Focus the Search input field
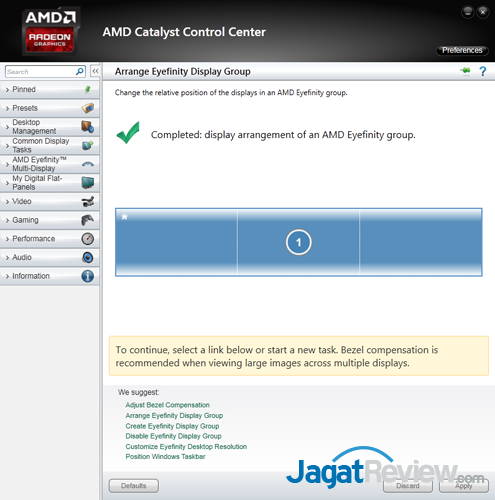The image size is (495, 500). tap(41, 71)
